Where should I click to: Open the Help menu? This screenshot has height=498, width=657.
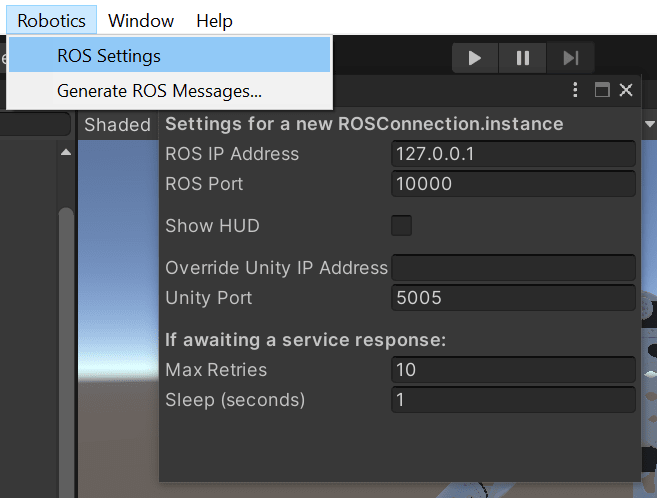tap(214, 21)
